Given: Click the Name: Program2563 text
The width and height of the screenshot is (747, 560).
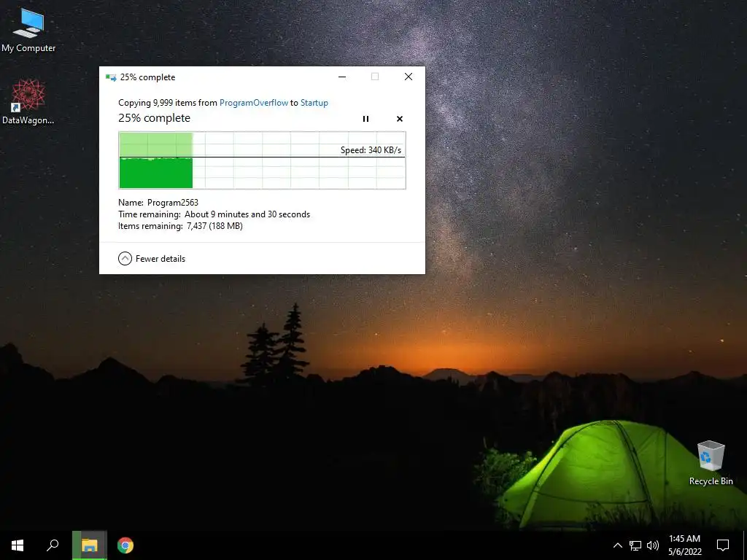Looking at the screenshot, I should click(x=158, y=203).
